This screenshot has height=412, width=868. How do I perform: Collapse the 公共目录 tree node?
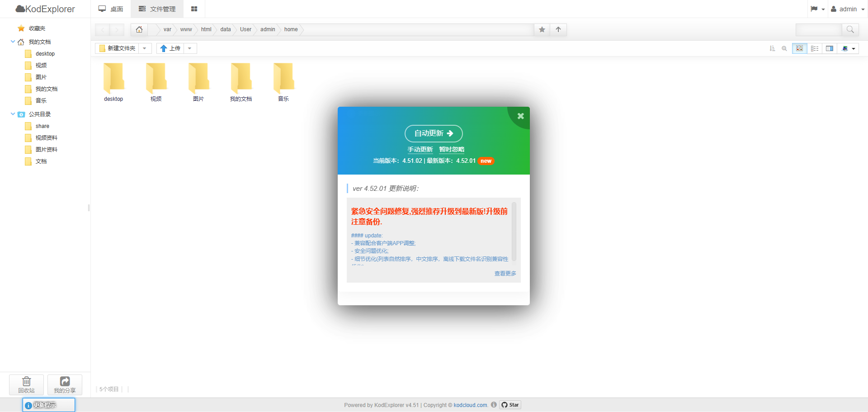coord(13,114)
